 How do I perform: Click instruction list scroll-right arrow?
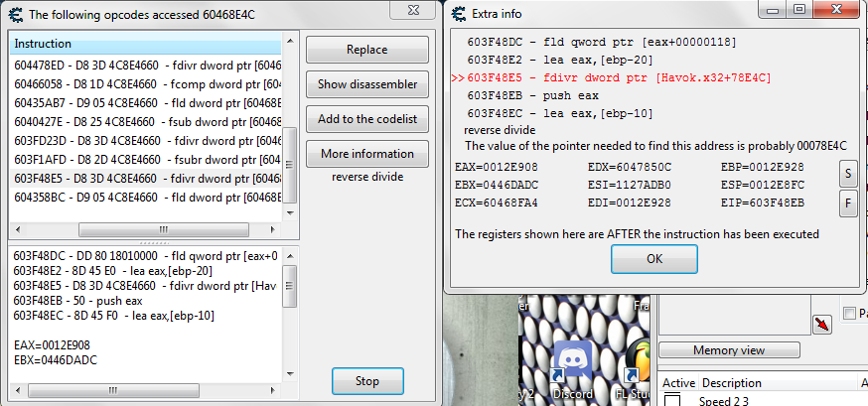click(273, 229)
